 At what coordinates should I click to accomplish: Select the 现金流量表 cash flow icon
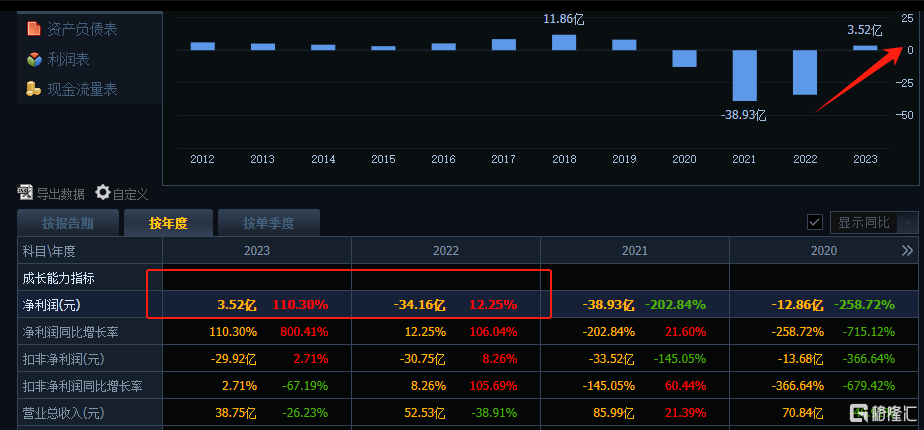pyautogui.click(x=33, y=89)
